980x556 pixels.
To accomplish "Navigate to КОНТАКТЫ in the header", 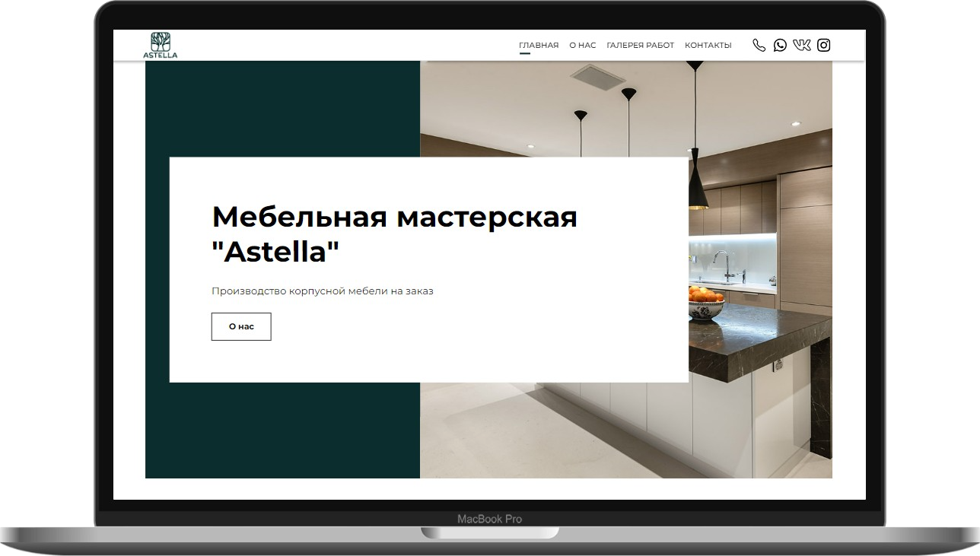I will 708,46.
